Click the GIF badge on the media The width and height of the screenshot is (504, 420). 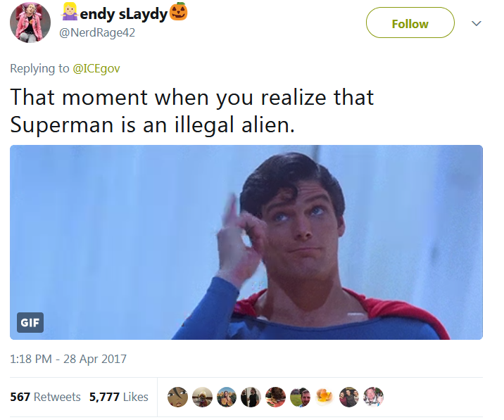click(x=30, y=322)
